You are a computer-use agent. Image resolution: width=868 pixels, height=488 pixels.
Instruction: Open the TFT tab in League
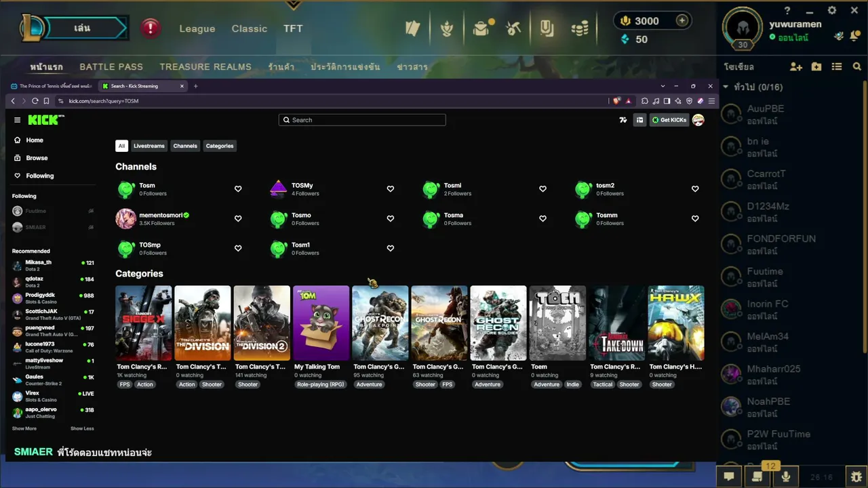(293, 28)
